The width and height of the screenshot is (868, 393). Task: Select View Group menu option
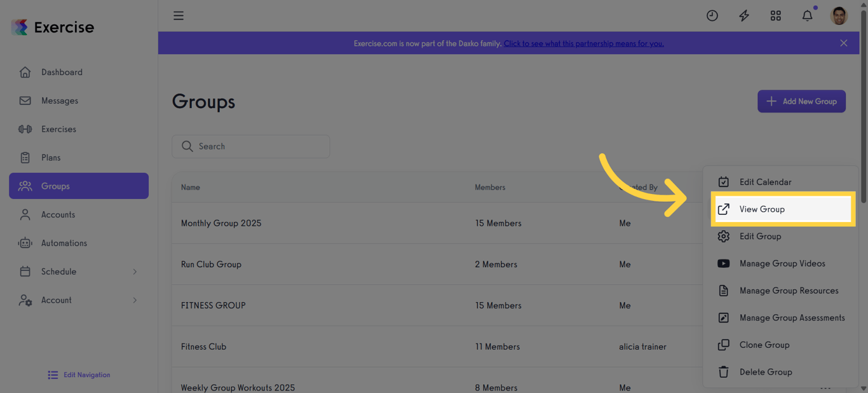point(783,209)
